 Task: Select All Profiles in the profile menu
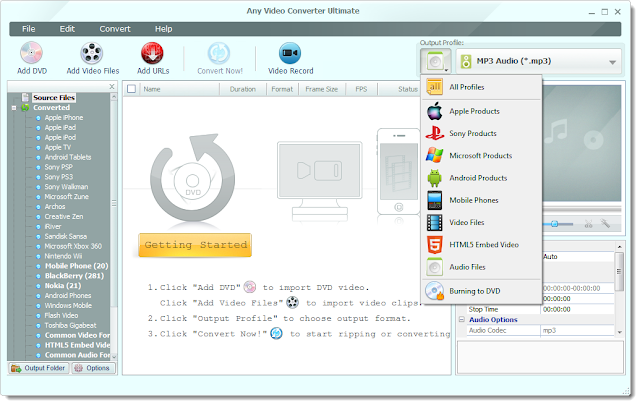click(482, 87)
